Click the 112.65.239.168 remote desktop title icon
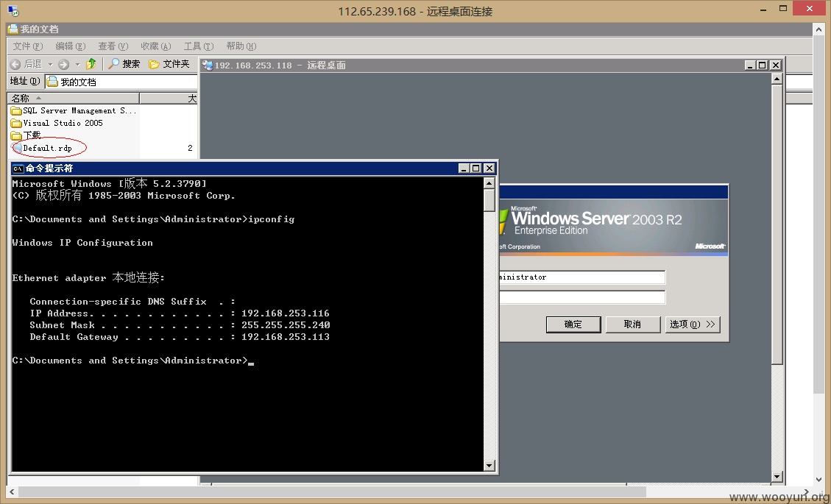This screenshot has height=504, width=831. pos(13,10)
